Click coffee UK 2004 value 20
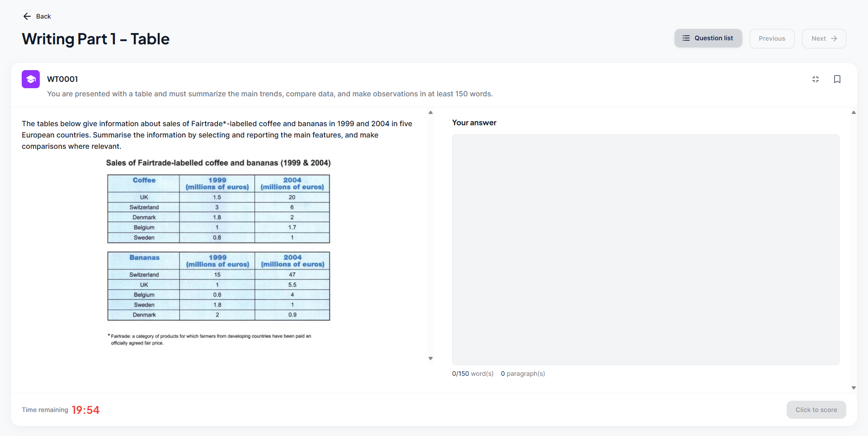The image size is (868, 436). (x=292, y=197)
